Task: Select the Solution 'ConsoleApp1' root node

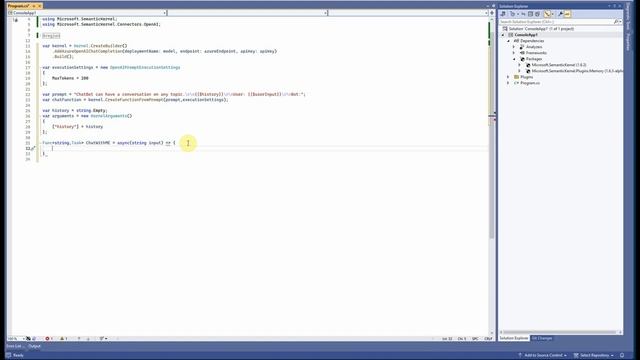Action: pos(541,29)
